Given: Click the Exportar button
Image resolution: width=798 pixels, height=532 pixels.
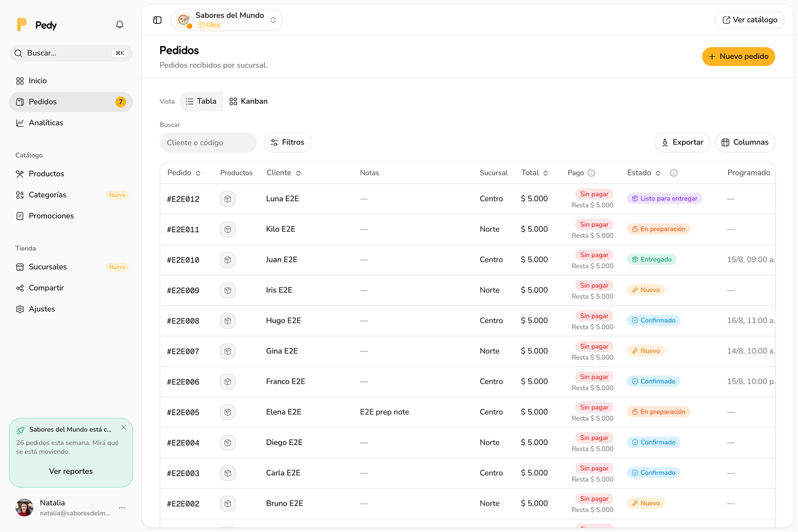Looking at the screenshot, I should click(x=682, y=143).
